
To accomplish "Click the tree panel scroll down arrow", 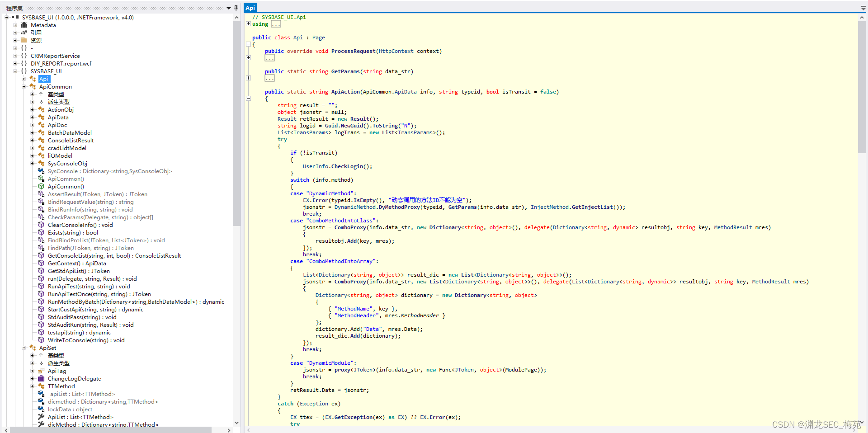I will pos(236,423).
